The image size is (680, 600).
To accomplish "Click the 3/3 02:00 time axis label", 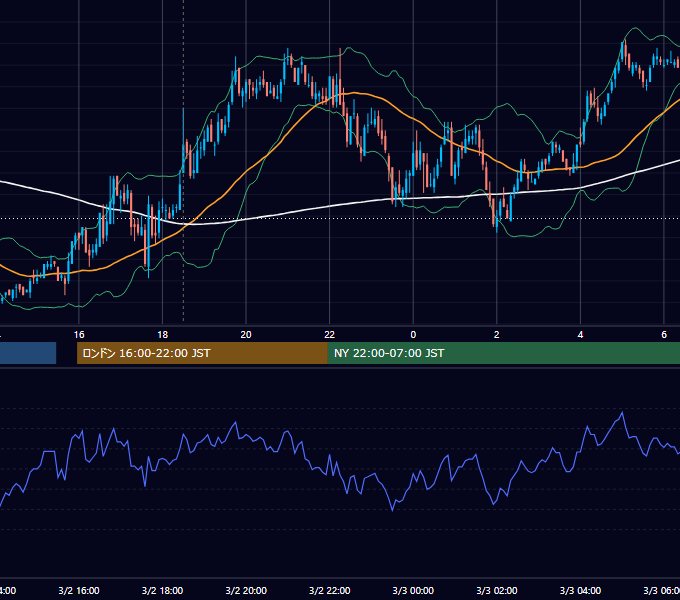I will 497,590.
